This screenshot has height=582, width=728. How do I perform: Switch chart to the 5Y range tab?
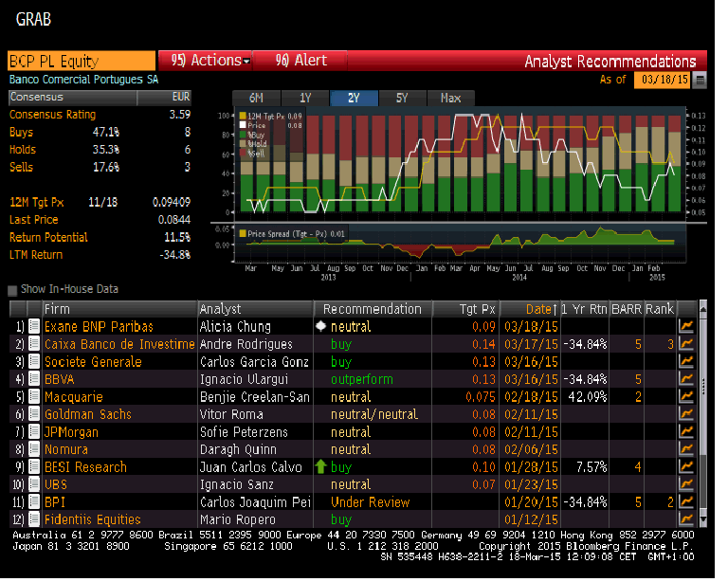(402, 98)
